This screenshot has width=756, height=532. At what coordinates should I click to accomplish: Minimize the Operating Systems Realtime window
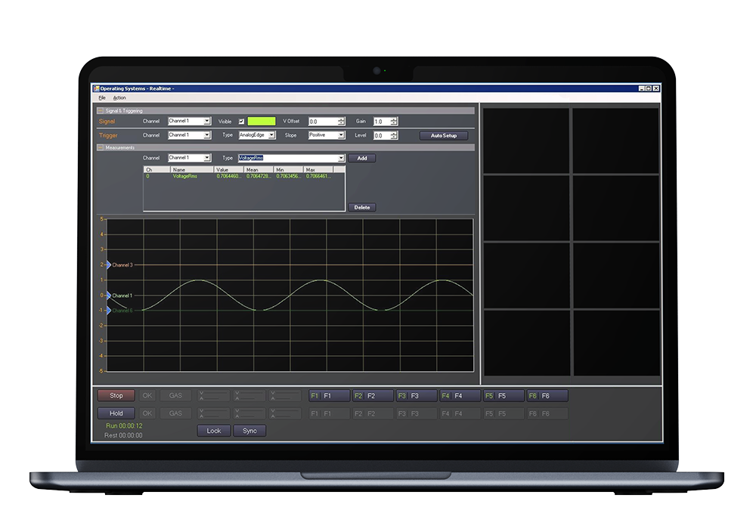pyautogui.click(x=641, y=88)
